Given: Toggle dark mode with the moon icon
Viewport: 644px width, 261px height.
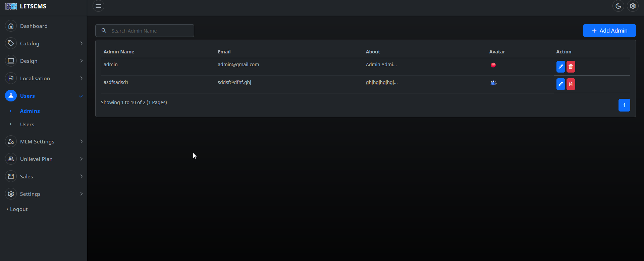Looking at the screenshot, I should (x=618, y=6).
